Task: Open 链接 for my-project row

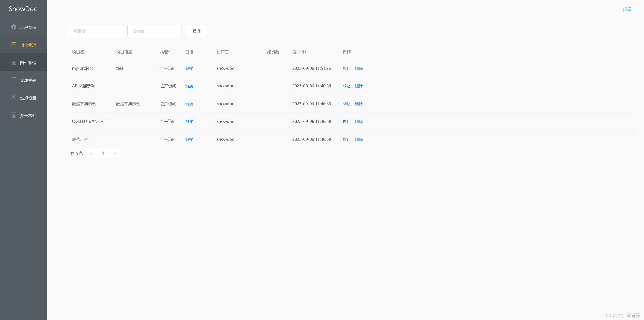Action: coord(189,68)
